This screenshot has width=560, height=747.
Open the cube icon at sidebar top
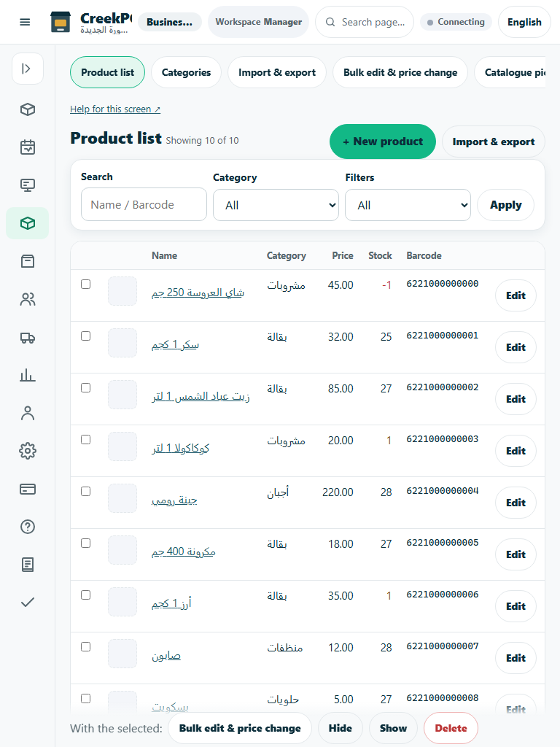(x=28, y=109)
